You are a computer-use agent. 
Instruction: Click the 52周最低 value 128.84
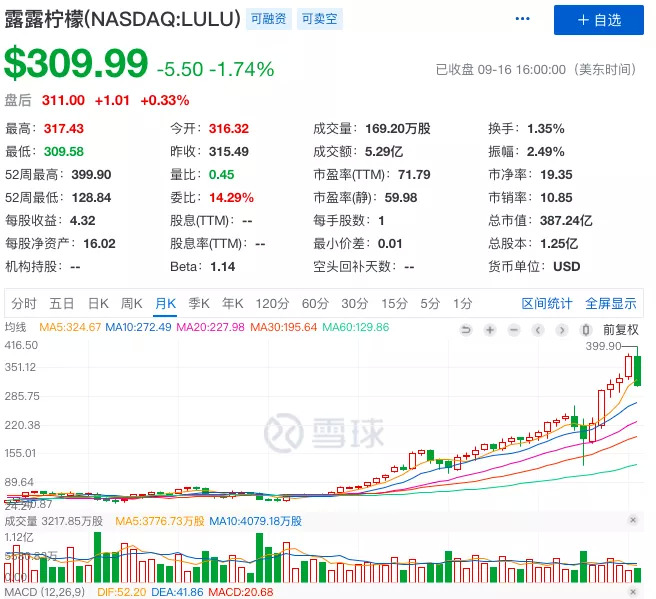coord(91,197)
